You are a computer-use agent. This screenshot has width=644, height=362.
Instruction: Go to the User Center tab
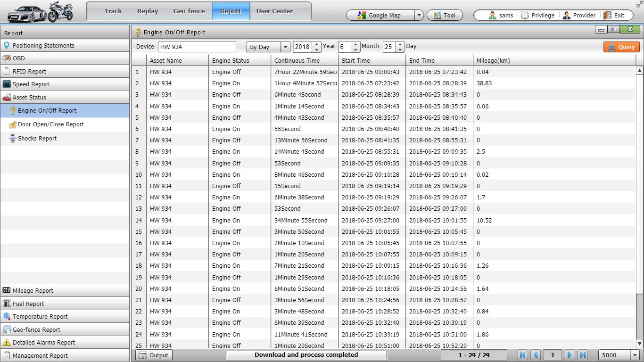point(274,11)
